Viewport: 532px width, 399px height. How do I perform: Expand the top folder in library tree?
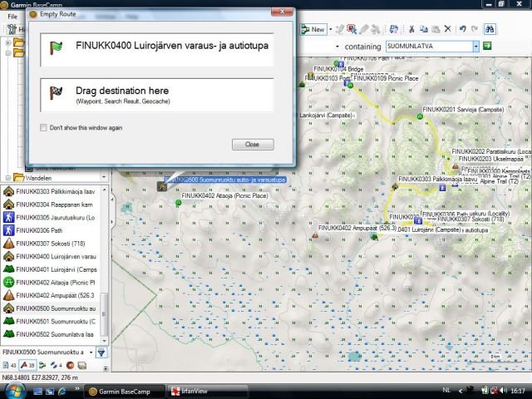7,42
